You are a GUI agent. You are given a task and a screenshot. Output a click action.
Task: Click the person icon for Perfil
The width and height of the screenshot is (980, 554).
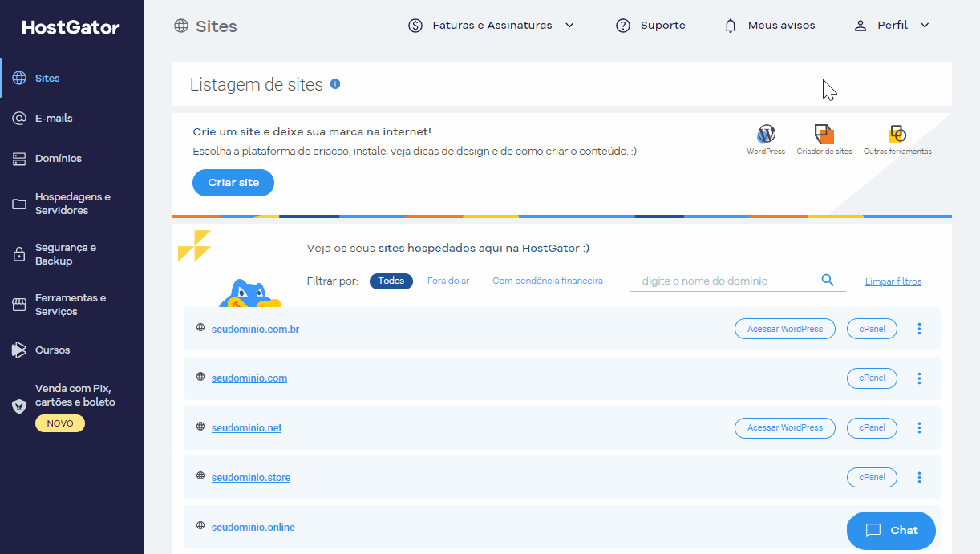pyautogui.click(x=861, y=26)
